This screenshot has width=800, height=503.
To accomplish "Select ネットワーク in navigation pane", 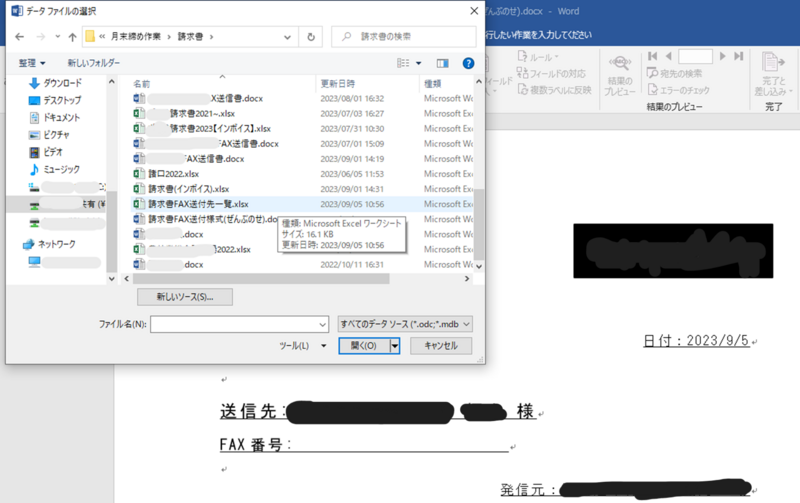I will [49, 244].
